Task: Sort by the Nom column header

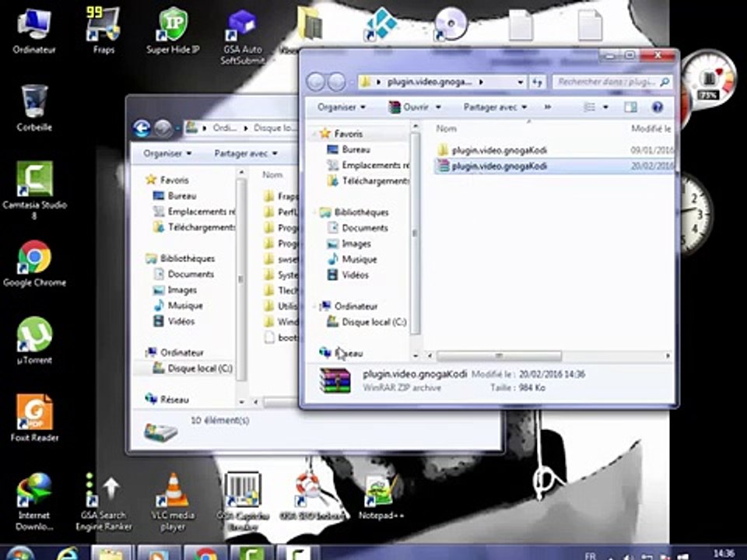Action: click(447, 128)
